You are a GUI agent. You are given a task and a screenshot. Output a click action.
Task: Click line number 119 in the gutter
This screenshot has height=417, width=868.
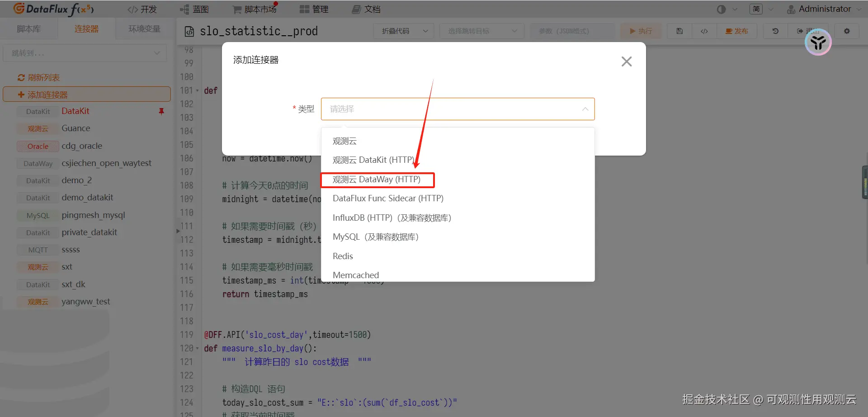point(187,335)
